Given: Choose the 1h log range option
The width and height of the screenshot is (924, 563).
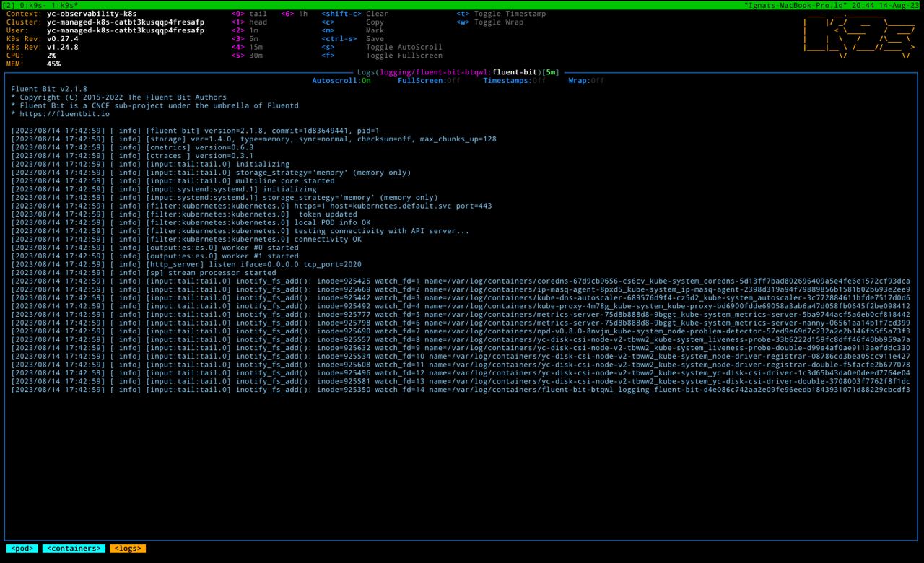Looking at the screenshot, I should [295, 14].
